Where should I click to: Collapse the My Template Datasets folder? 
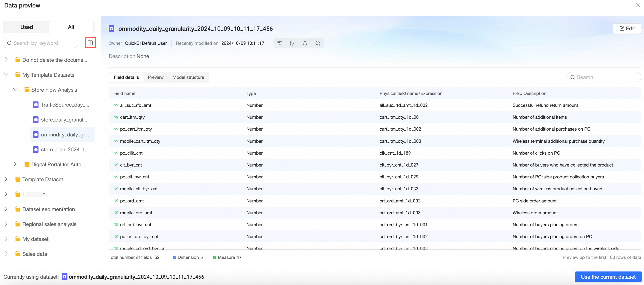tap(6, 75)
